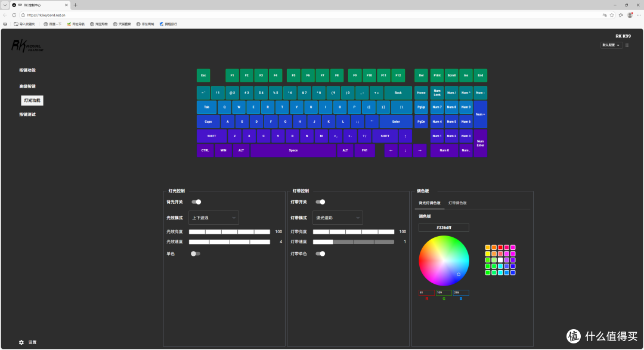
Task: Select the up arrow key
Action: tap(405, 136)
